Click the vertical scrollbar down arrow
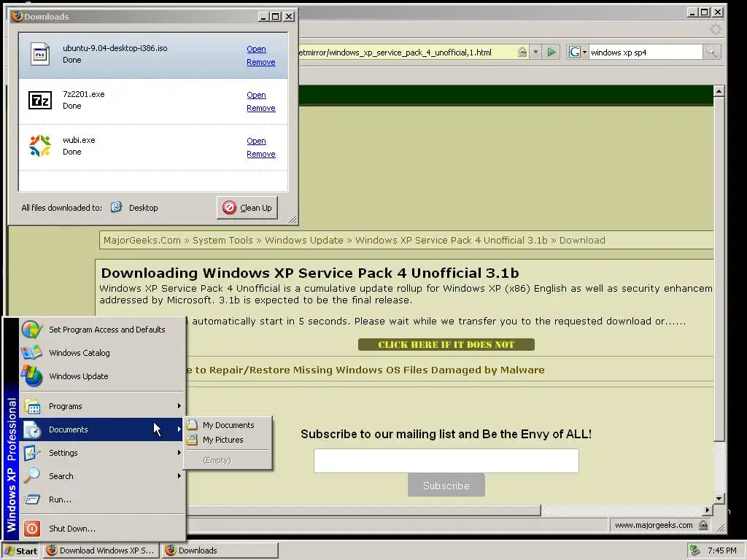Screen dimensions: 747x560 coord(719,499)
